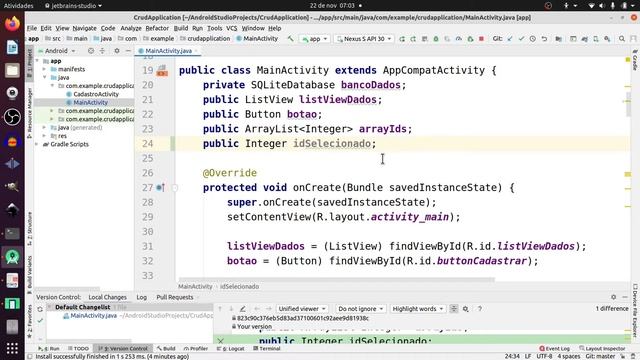Open the Refactor menu
This screenshot has height=360, width=640.
(157, 28)
